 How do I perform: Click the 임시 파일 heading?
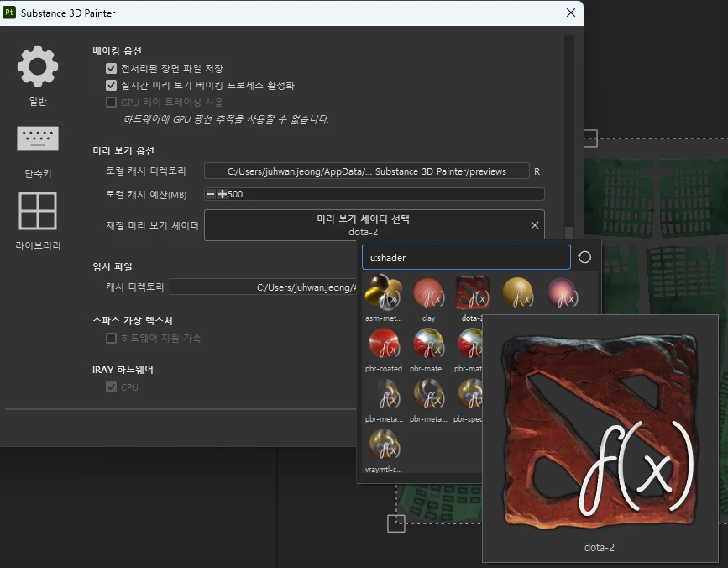point(113,266)
